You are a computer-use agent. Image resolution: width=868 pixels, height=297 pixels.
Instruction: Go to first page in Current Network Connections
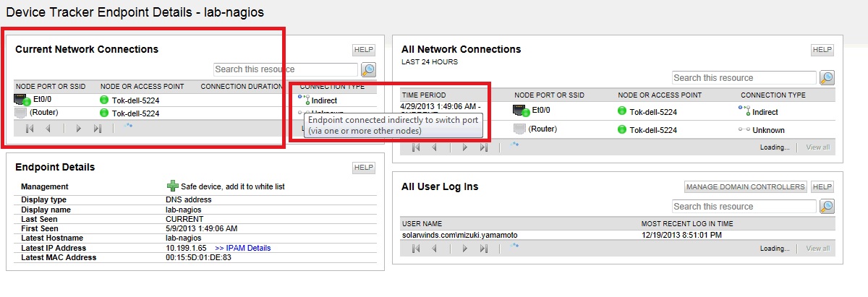coord(30,129)
